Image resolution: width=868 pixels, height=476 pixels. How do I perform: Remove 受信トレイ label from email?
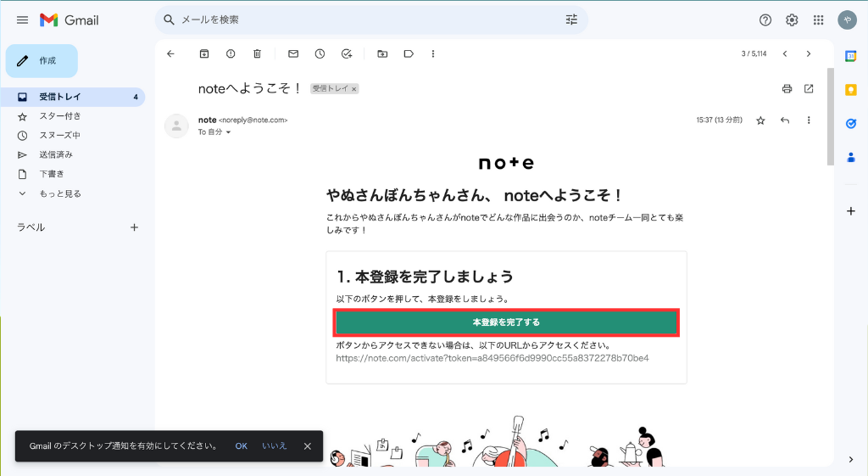click(354, 88)
